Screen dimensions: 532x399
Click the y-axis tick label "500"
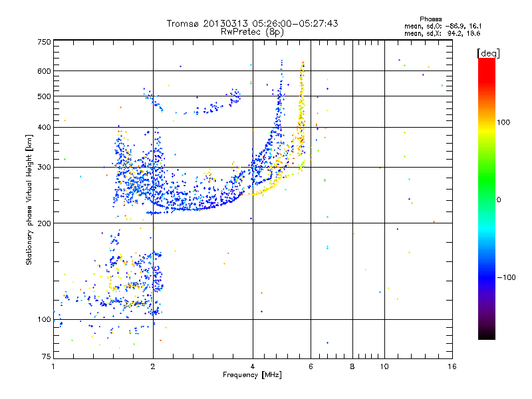pyautogui.click(x=44, y=96)
